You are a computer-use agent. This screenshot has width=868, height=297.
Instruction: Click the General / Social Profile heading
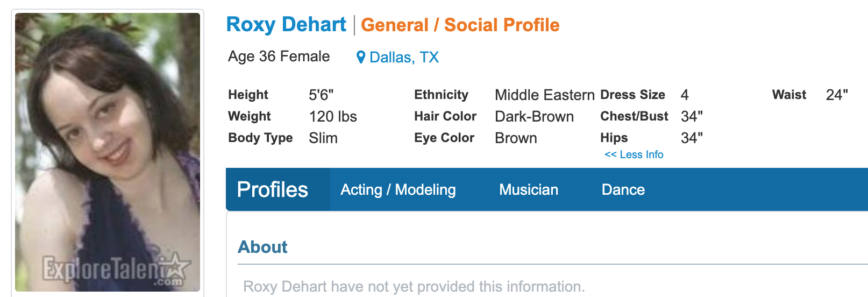[460, 25]
